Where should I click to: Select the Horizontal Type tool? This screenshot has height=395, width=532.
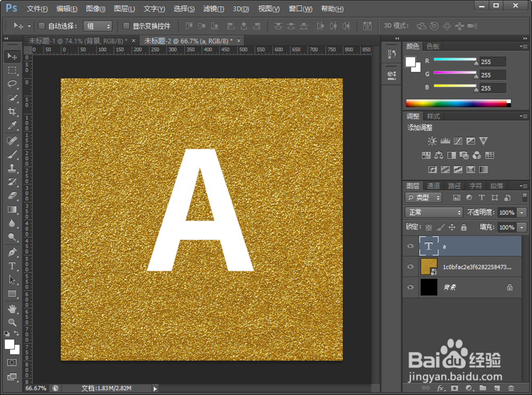(12, 266)
